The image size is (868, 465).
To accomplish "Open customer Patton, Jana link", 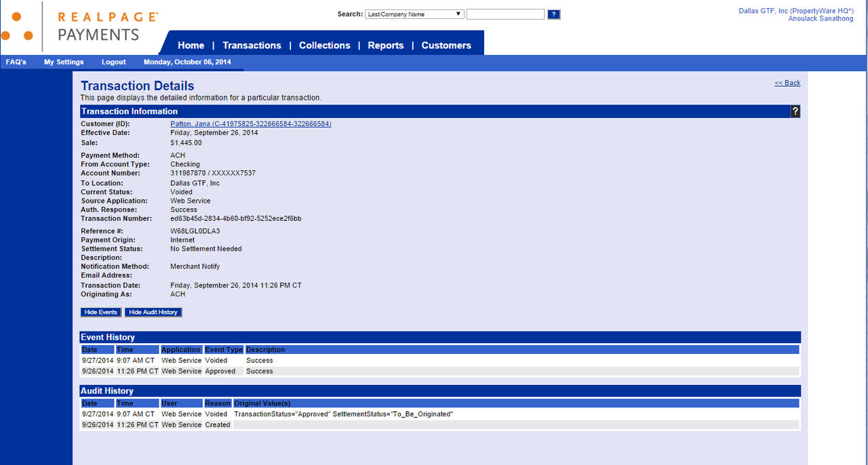I will coord(250,124).
